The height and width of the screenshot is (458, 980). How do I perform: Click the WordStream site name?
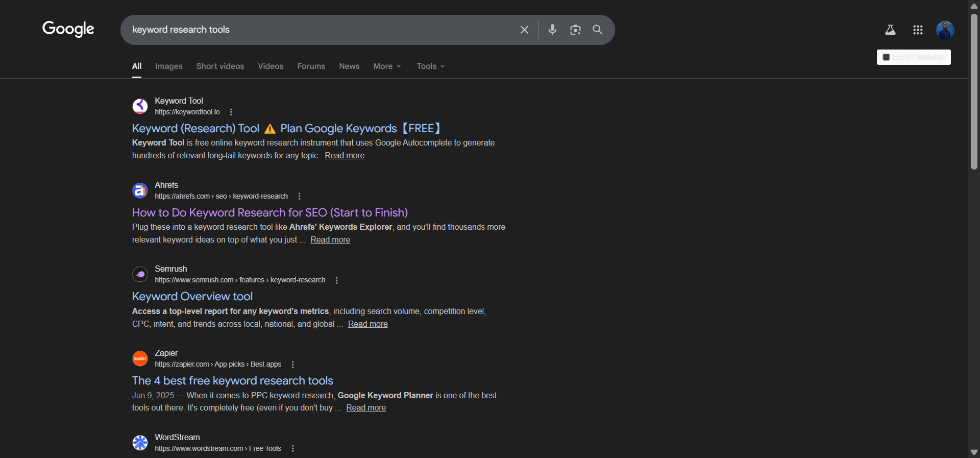coord(178,438)
